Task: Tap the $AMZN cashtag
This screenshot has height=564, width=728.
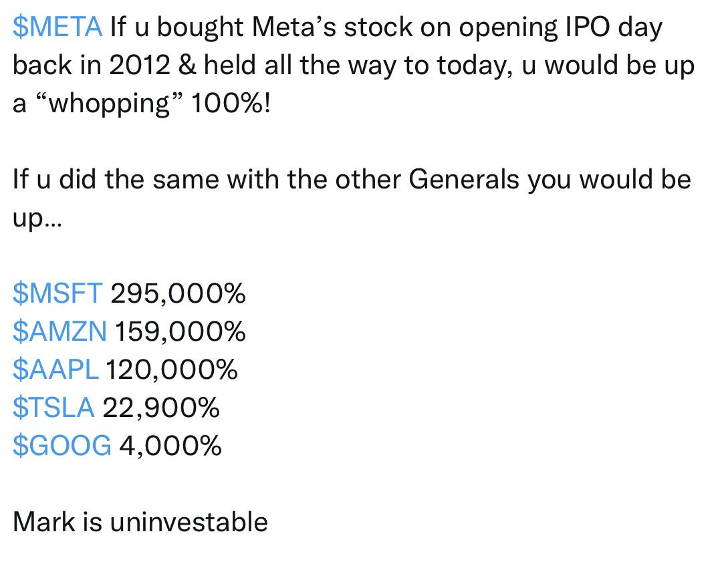Action: pyautogui.click(x=59, y=331)
